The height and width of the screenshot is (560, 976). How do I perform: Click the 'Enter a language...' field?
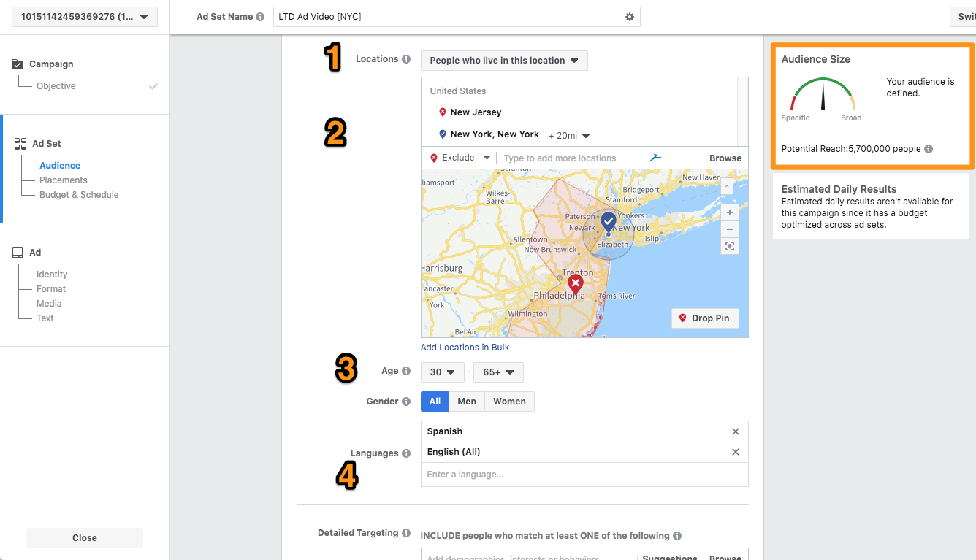tap(584, 475)
